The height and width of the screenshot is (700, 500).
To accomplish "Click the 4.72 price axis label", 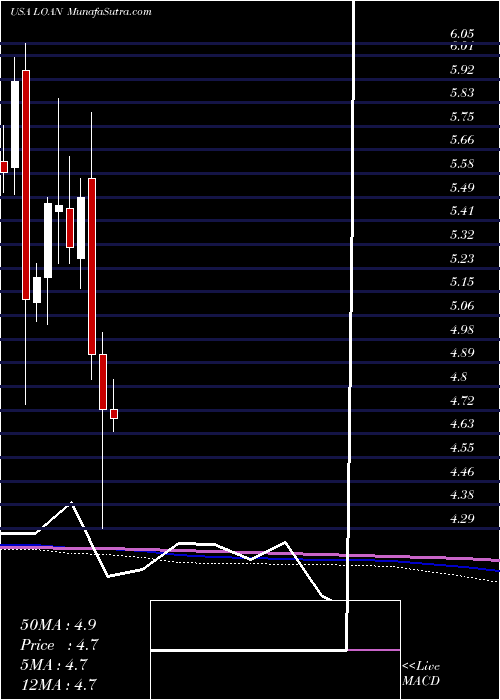I will pyautogui.click(x=462, y=400).
